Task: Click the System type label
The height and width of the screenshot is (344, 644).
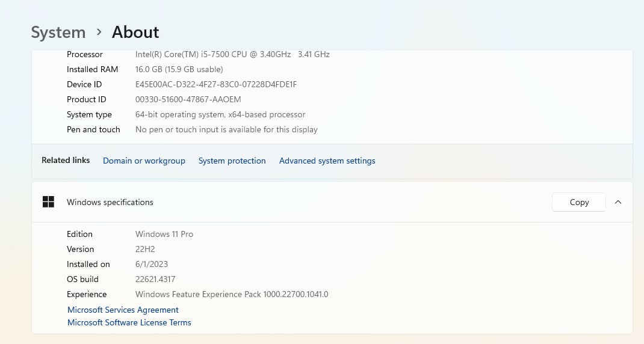Action: [89, 114]
